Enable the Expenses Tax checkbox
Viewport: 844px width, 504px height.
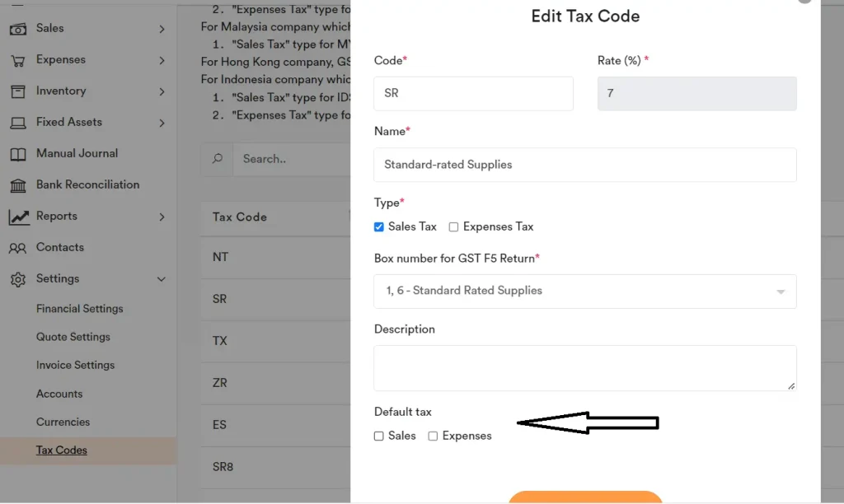tap(453, 226)
